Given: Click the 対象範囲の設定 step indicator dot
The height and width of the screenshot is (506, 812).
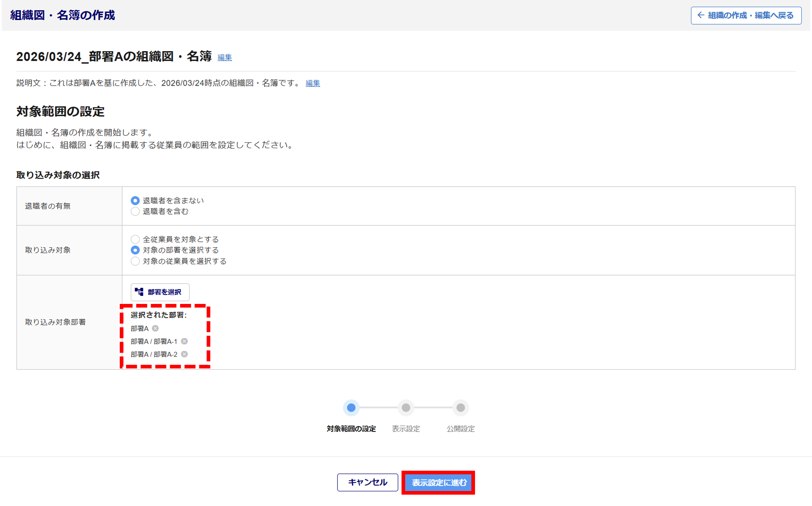Looking at the screenshot, I should click(x=351, y=407).
